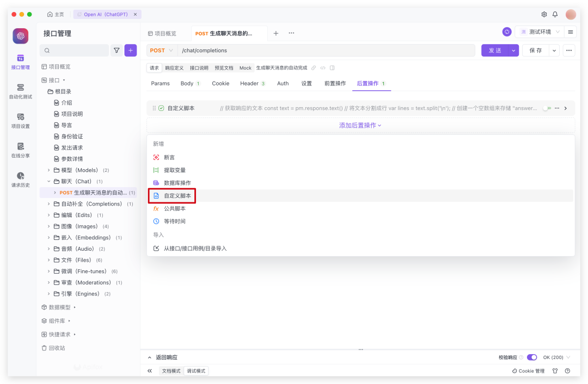This screenshot has width=588, height=384.
Task: Open Cookie 管理 at the bottom right
Action: click(528, 370)
